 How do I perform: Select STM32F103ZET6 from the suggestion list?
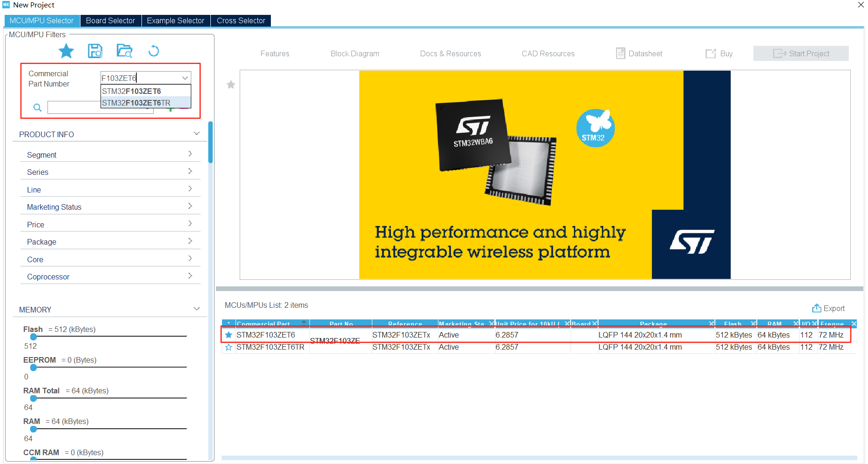pos(146,91)
